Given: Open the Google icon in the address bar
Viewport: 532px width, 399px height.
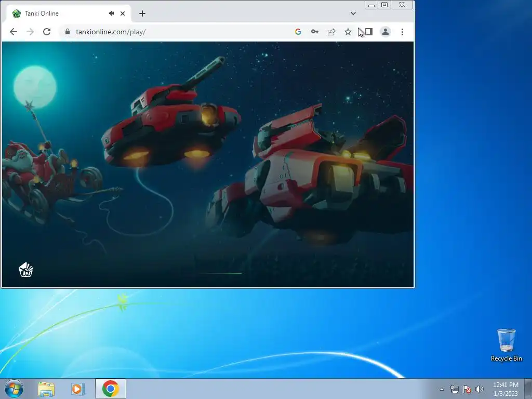Looking at the screenshot, I should click(x=298, y=32).
